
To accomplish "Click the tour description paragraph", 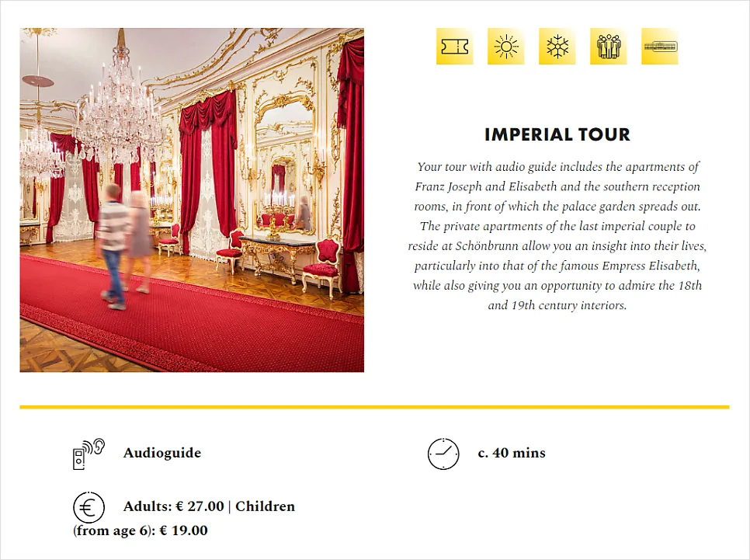I will [557, 235].
